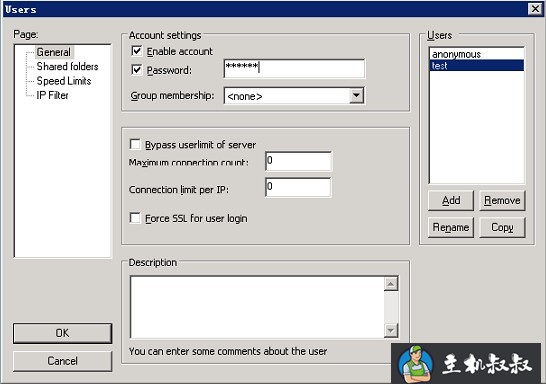Click the Maximum connection count field
546x384 pixels.
point(298,161)
